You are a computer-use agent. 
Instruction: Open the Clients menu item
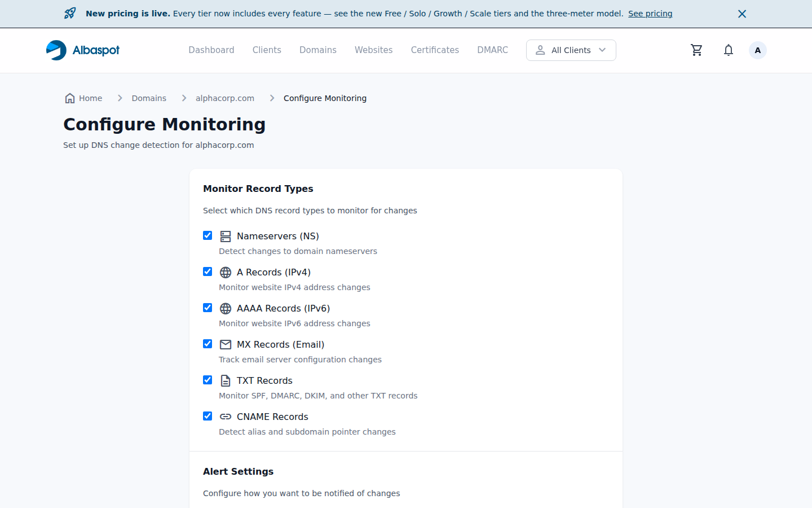[267, 50]
